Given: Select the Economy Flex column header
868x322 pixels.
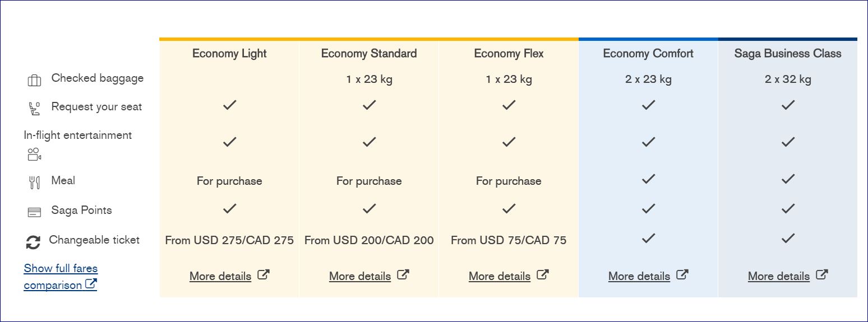Looking at the screenshot, I should [509, 54].
